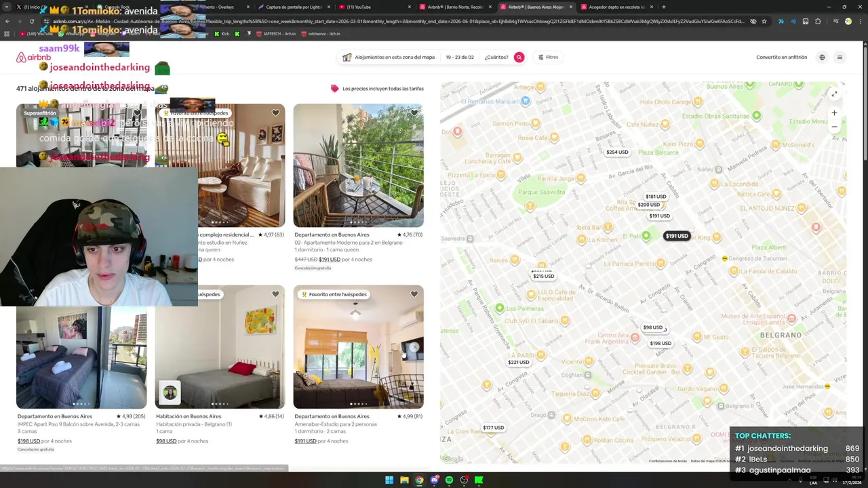The height and width of the screenshot is (488, 868).
Task: Click the El Remanso Marquet shopping pin
Action: click(x=525, y=101)
